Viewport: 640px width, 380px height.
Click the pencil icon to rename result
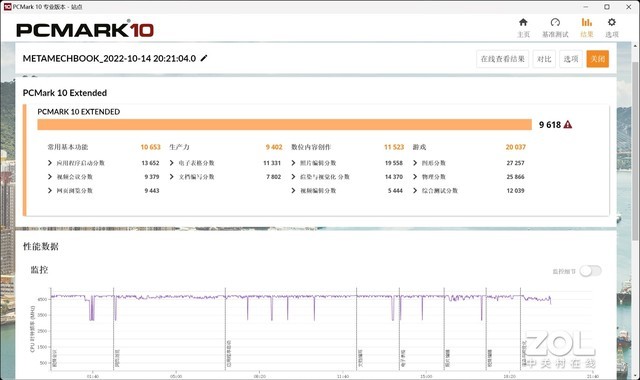pos(204,58)
